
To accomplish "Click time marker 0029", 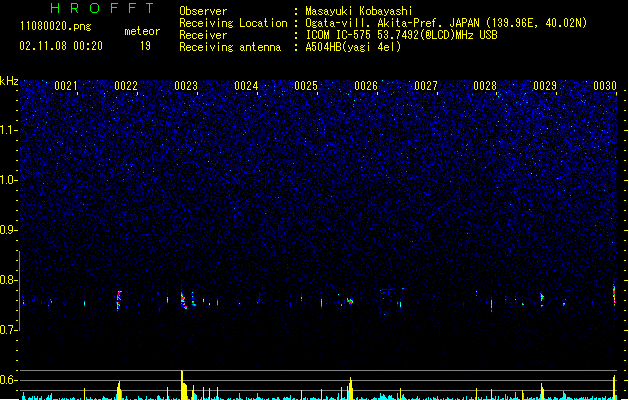I will 545,86.
